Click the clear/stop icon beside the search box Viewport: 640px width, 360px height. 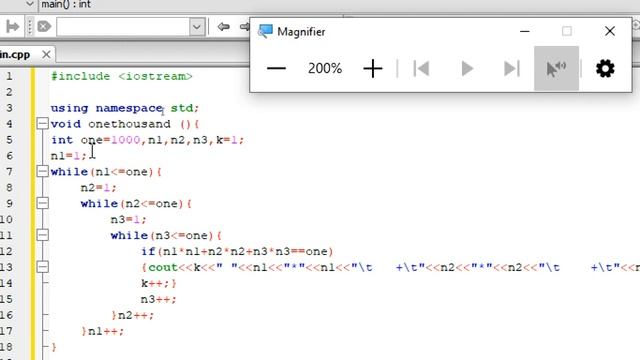pyautogui.click(x=44, y=27)
